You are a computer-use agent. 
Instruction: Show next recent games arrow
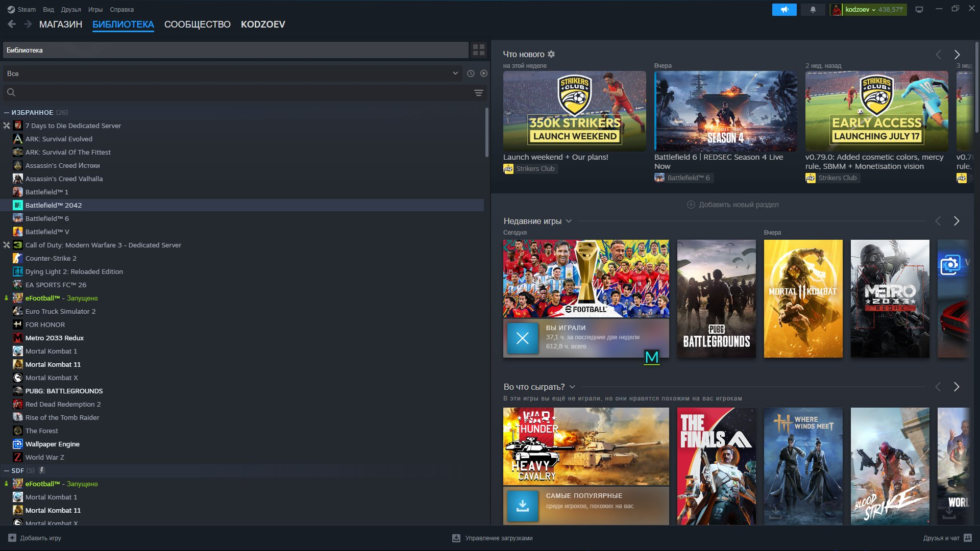tap(957, 221)
